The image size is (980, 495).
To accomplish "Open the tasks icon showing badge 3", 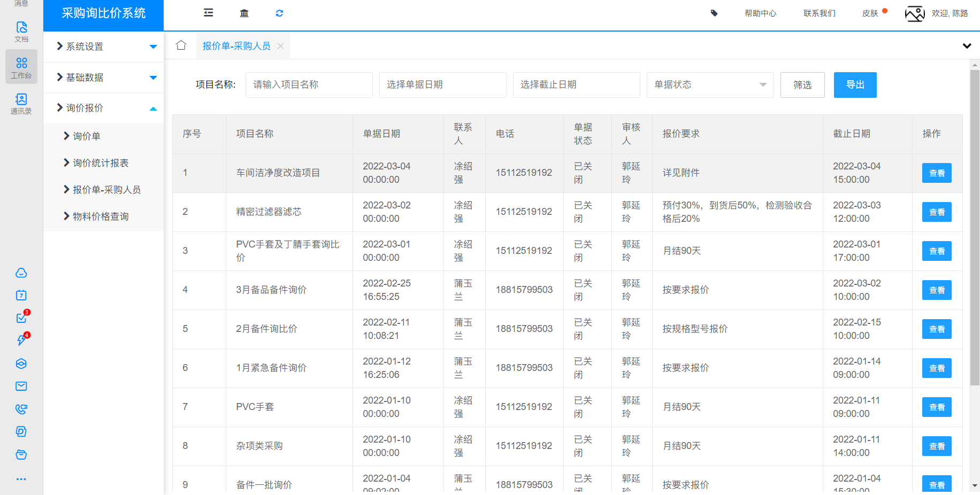I will pos(21,318).
